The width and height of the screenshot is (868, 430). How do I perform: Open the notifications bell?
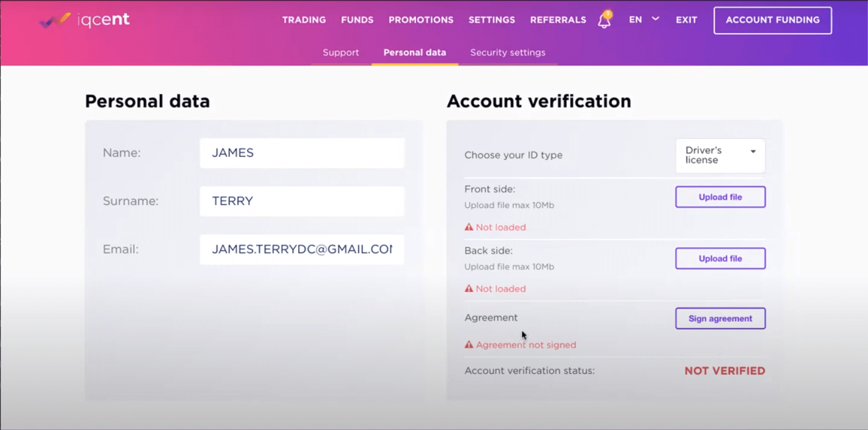[x=604, y=20]
